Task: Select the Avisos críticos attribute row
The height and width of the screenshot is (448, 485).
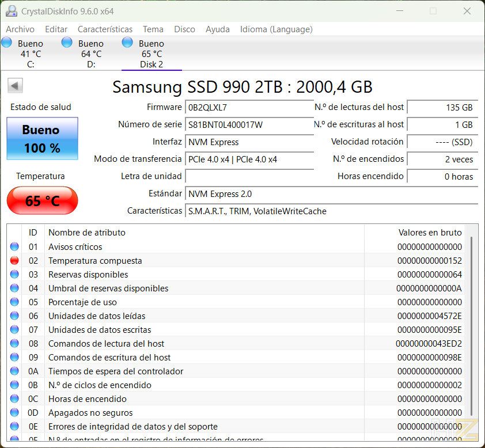Action: [x=236, y=246]
